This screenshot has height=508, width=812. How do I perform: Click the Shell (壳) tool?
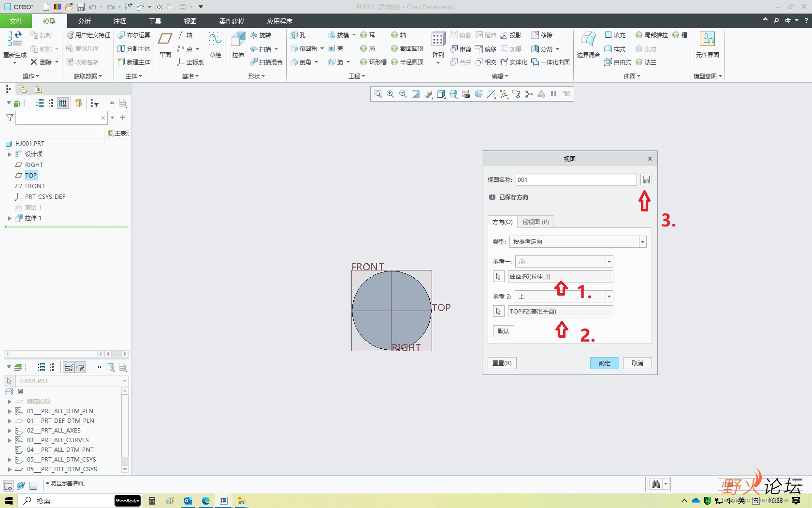click(336, 49)
